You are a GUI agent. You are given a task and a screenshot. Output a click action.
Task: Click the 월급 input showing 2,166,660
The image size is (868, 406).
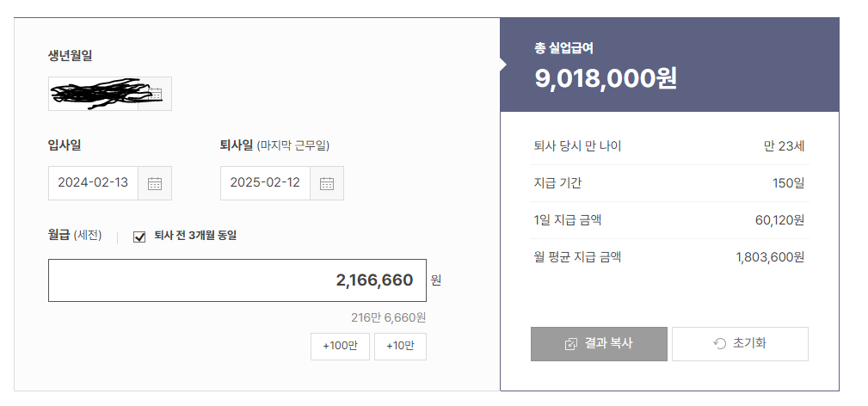(237, 280)
